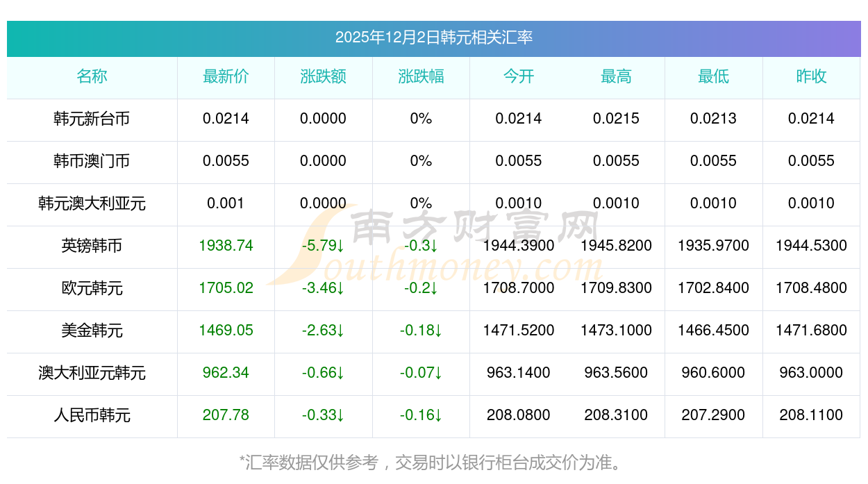Select the 昨收 column header
This screenshot has width=868, height=484.
[x=811, y=76]
